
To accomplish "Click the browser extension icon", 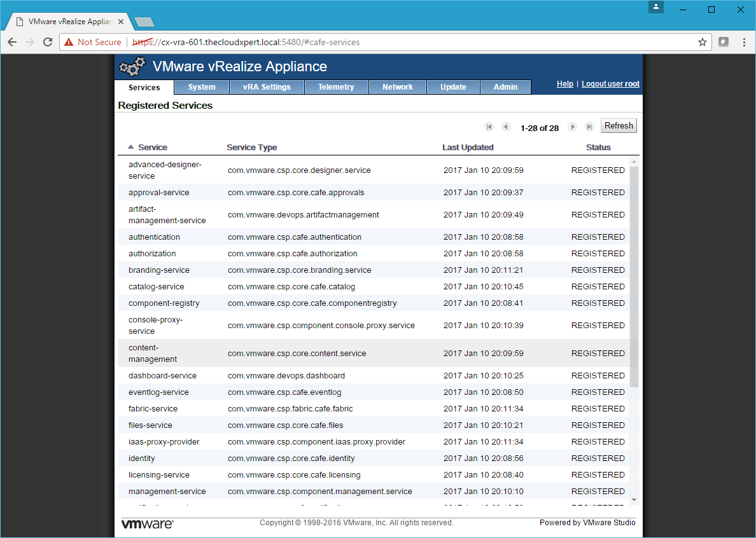I will 724,42.
